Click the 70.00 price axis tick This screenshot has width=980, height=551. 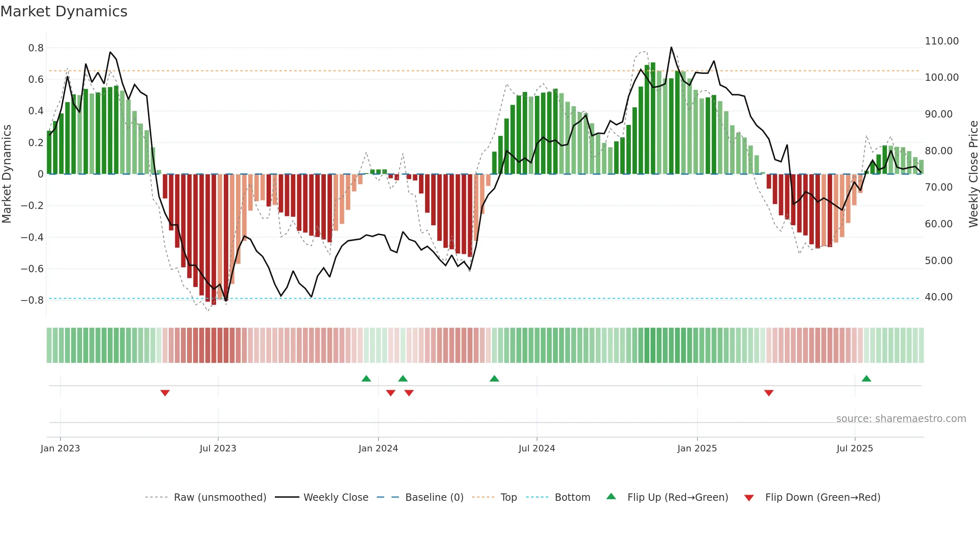[939, 187]
